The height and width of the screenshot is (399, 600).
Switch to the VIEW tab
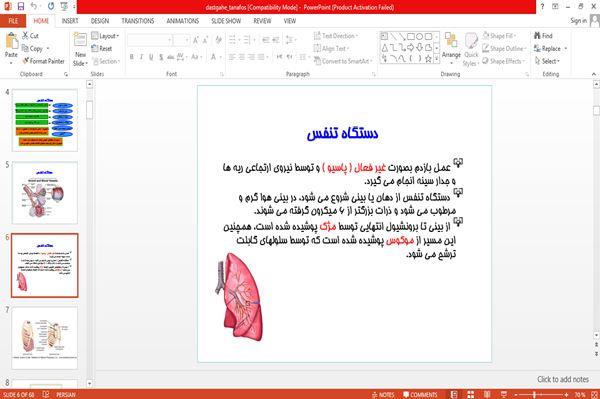coord(290,21)
